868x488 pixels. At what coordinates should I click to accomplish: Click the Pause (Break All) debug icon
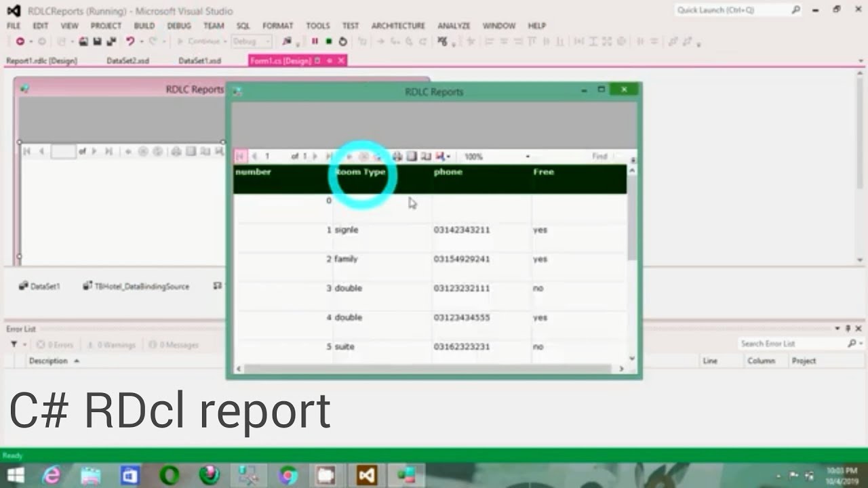(x=315, y=41)
